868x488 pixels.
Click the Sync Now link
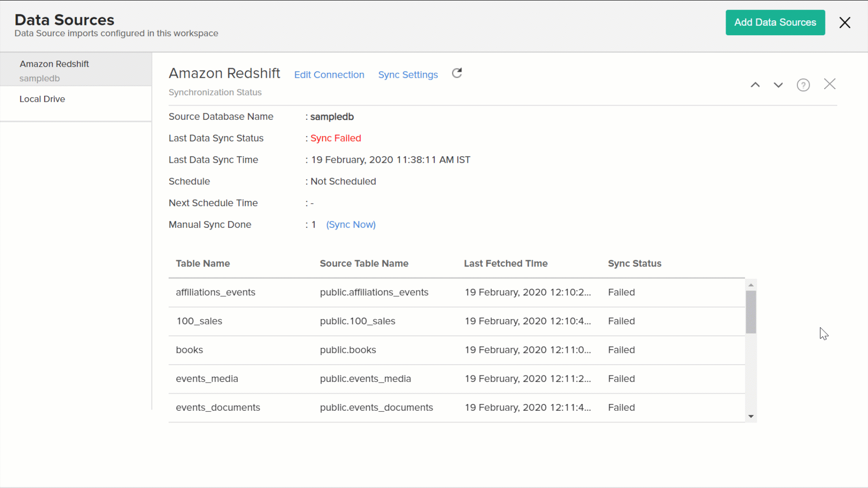tap(351, 225)
